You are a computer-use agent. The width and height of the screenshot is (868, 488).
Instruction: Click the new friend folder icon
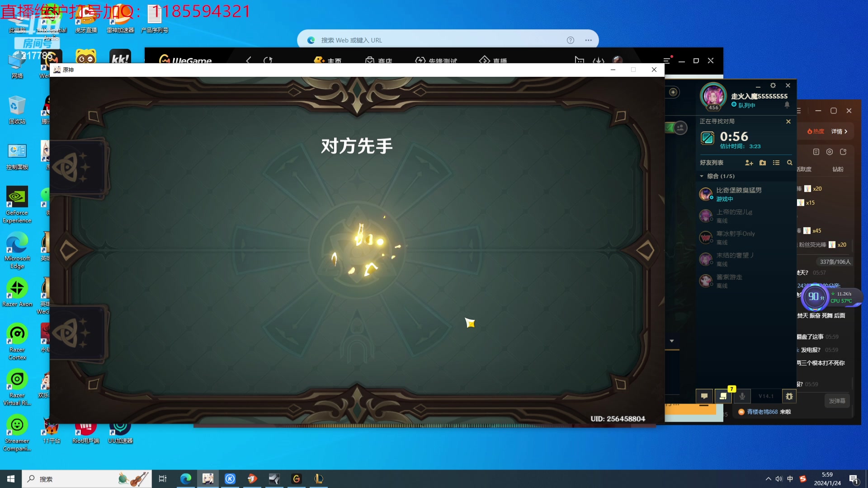coord(763,163)
